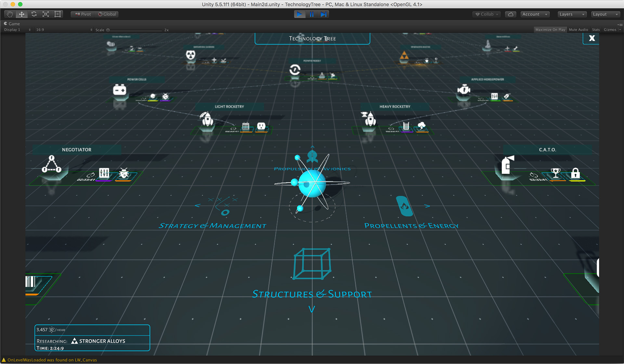This screenshot has height=364, width=624.
Task: Toggle Global handle rotation
Action: (107, 14)
